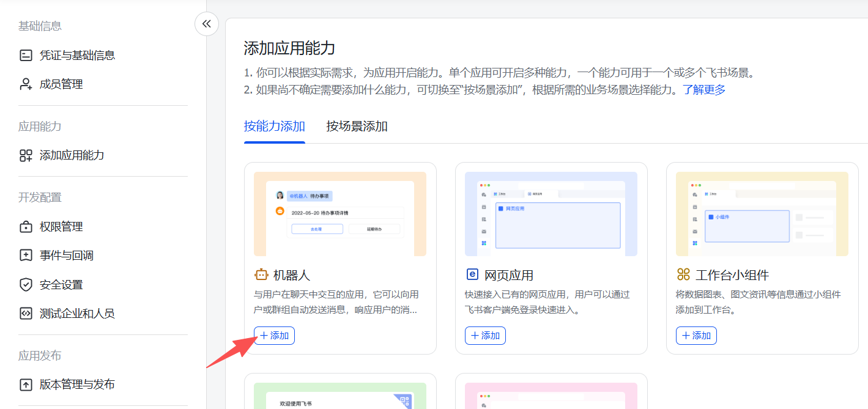Collapse the sidebar with the double-chevron button
Screen dimensions: 868x409
point(207,24)
